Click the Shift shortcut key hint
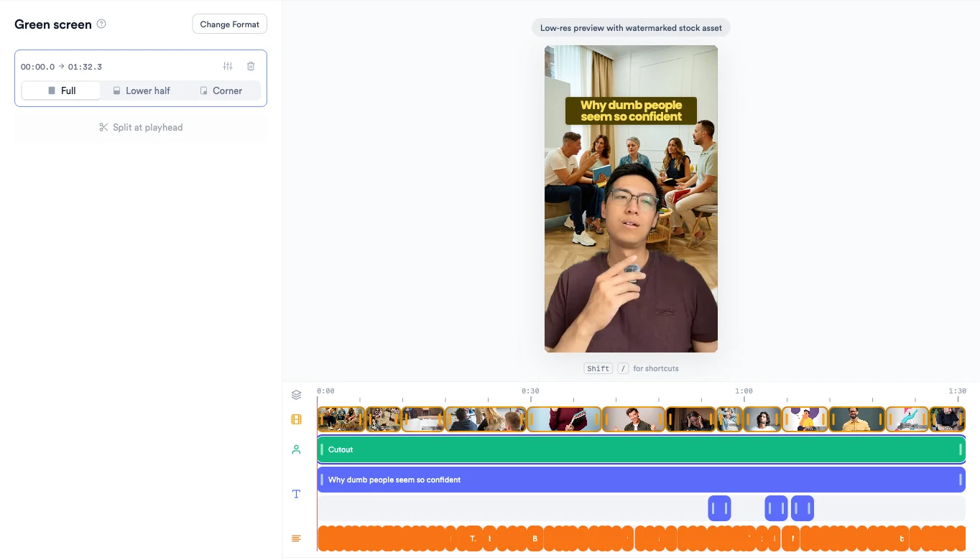This screenshot has width=980, height=560. coord(598,368)
